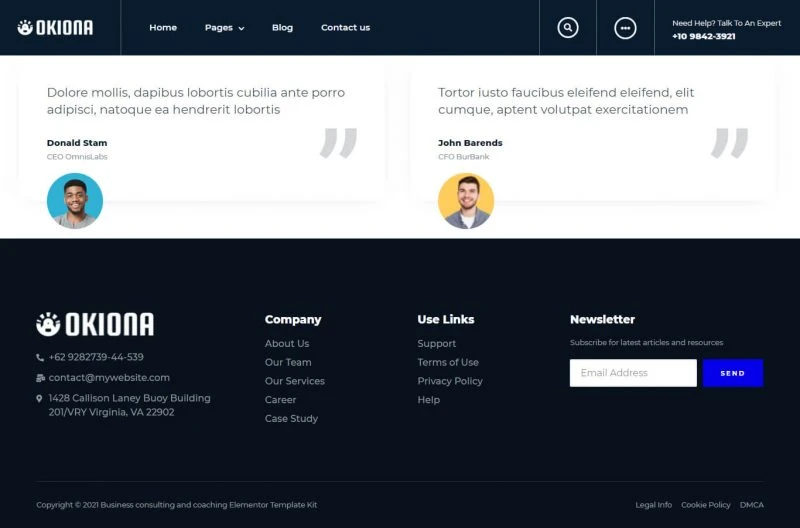Click the 1428 Callison Laney address text

[130, 405]
